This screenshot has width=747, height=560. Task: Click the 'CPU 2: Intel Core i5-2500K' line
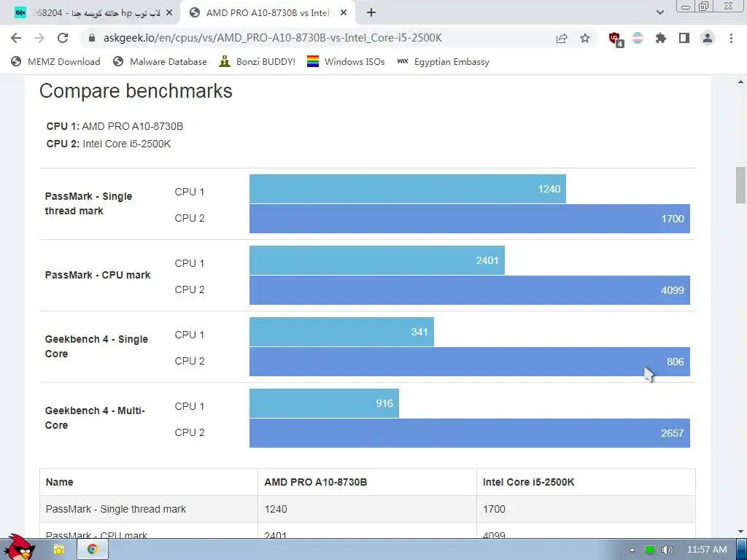[x=109, y=144]
